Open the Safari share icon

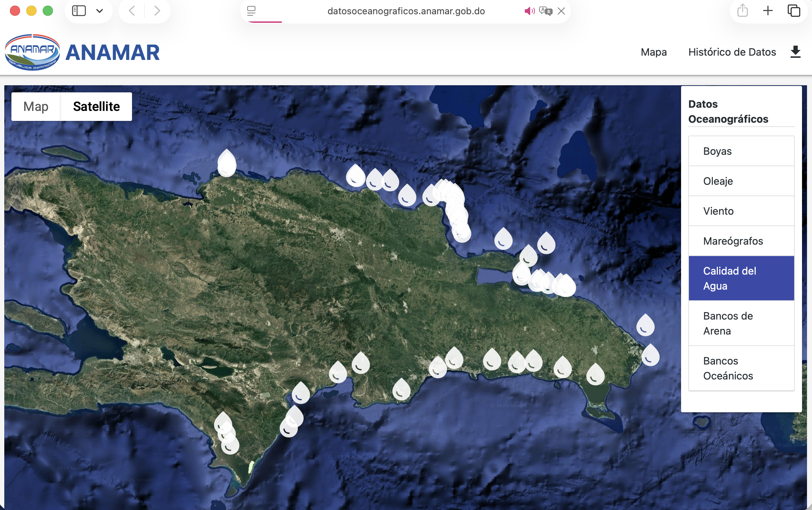point(742,11)
